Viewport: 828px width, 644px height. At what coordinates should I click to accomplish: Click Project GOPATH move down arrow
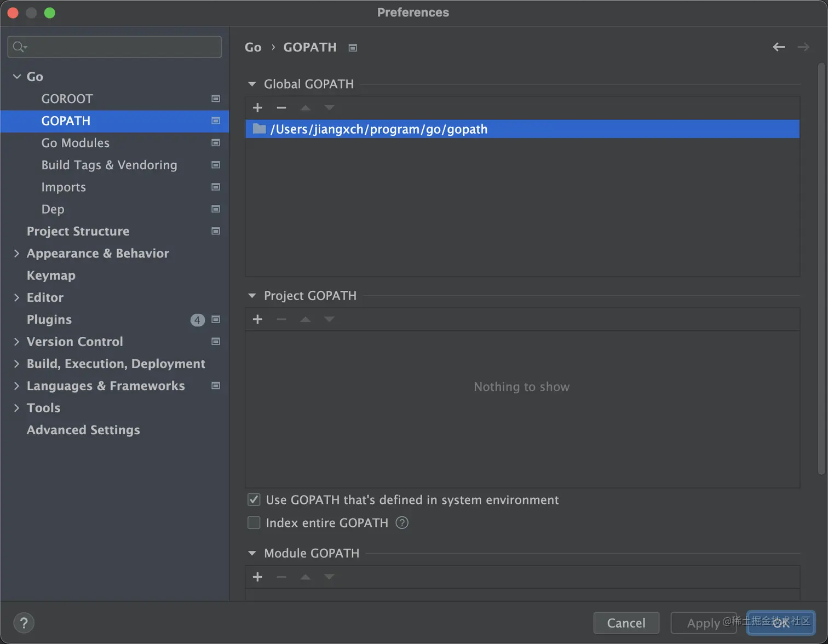(329, 319)
